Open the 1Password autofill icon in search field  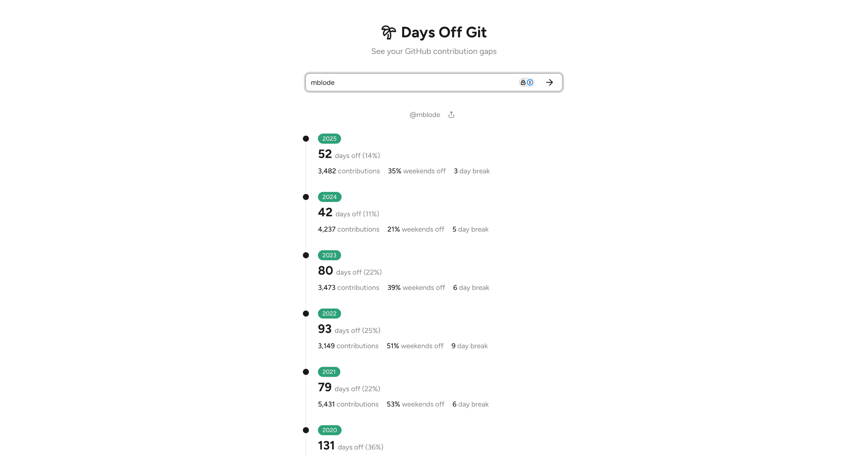click(529, 82)
